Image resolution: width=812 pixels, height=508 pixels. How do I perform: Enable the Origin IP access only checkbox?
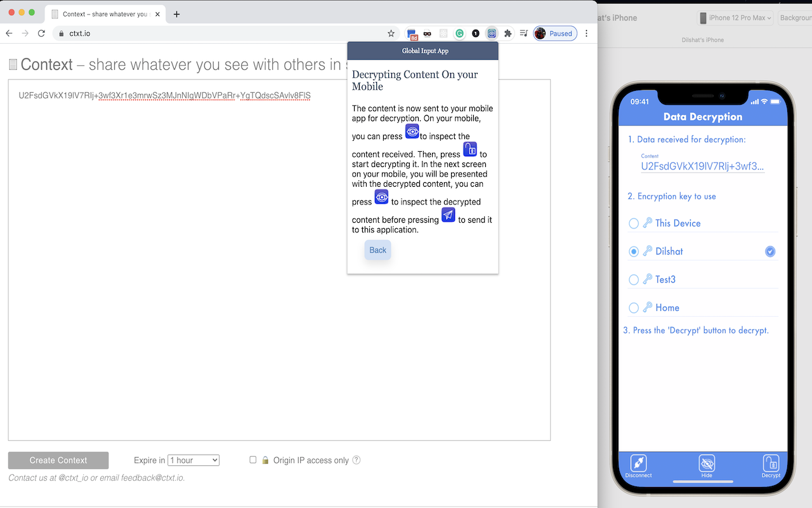point(252,460)
